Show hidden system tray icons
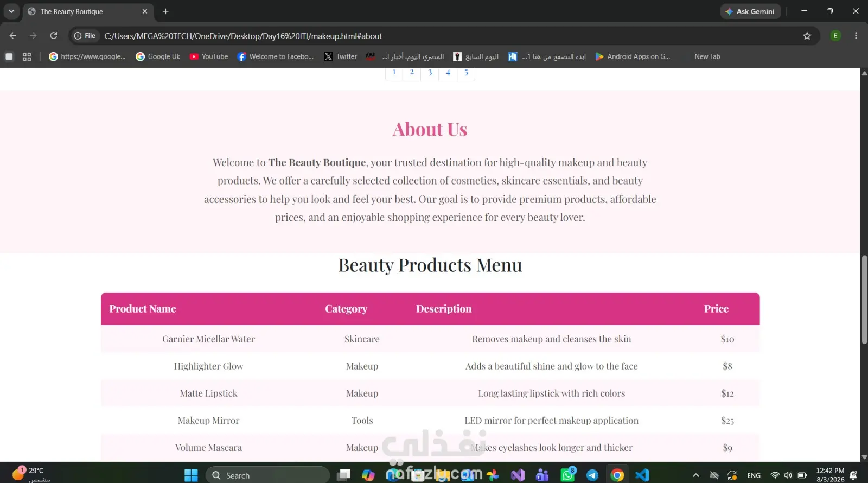The image size is (868, 483). (x=696, y=475)
